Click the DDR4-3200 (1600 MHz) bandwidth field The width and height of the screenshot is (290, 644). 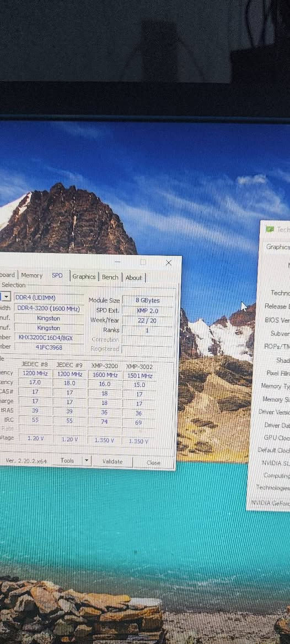coord(49,308)
